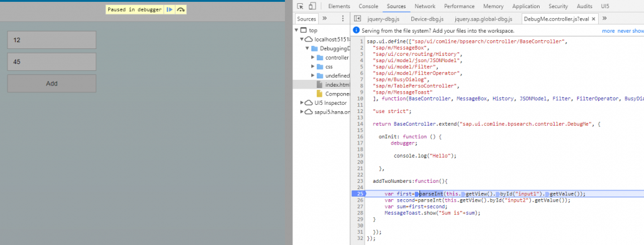
Task: Switch to the Application tab
Action: click(x=526, y=6)
